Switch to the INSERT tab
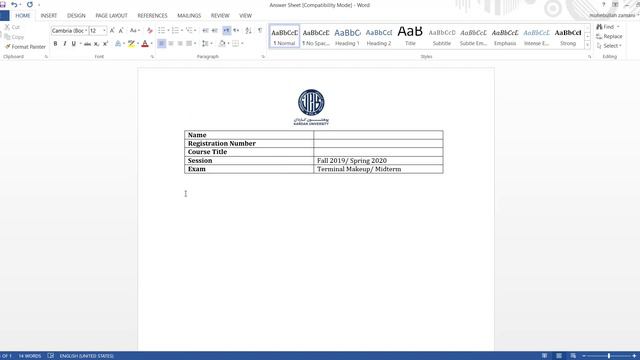The height and width of the screenshot is (360, 640). click(49, 16)
